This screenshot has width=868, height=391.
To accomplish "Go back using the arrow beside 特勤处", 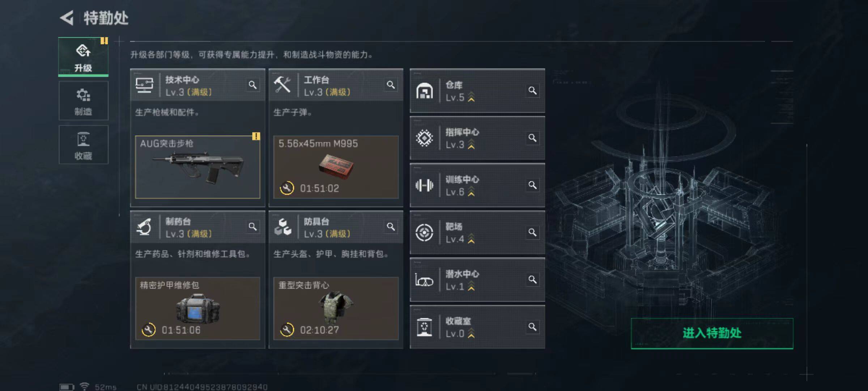I will [67, 18].
